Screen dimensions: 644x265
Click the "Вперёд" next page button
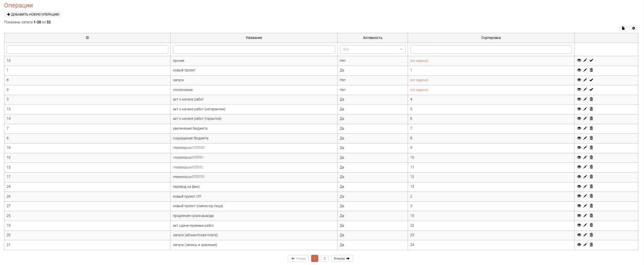coord(342,259)
